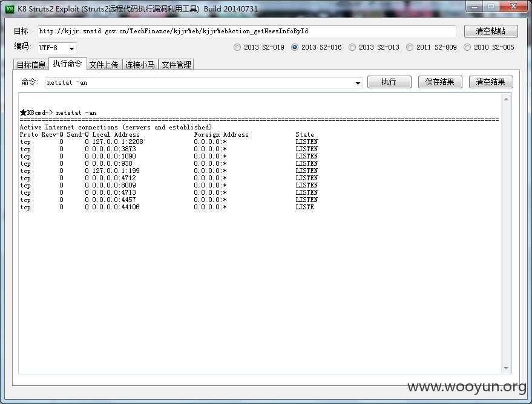Minimize the K8 Struts2 Exploit window
The image size is (532, 404).
tap(475, 7)
